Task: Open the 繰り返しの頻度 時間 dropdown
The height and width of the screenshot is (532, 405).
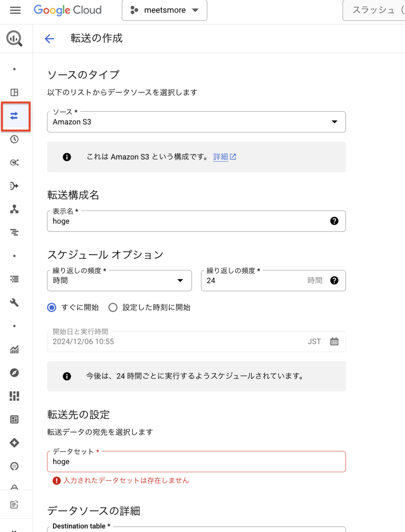Action: pos(119,281)
